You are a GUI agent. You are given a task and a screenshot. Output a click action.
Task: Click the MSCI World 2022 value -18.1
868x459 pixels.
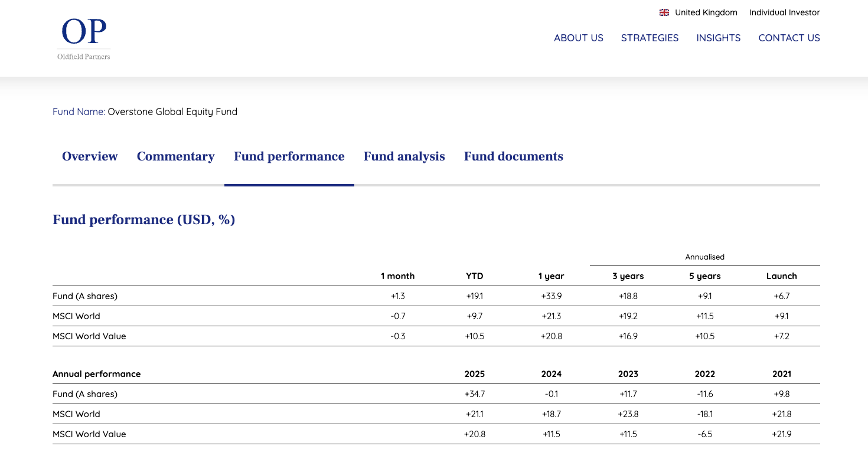coord(705,414)
